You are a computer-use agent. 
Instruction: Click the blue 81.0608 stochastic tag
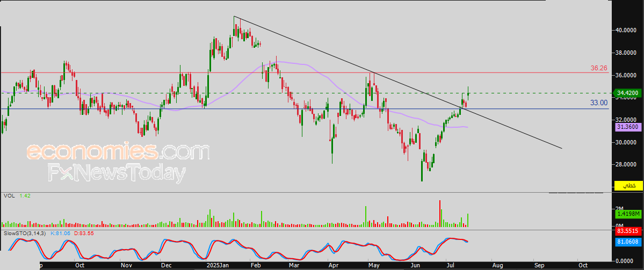[x=628, y=242]
